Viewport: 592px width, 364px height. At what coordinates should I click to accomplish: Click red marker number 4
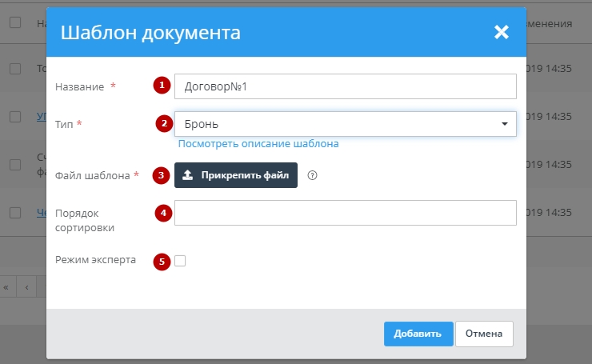click(x=163, y=213)
